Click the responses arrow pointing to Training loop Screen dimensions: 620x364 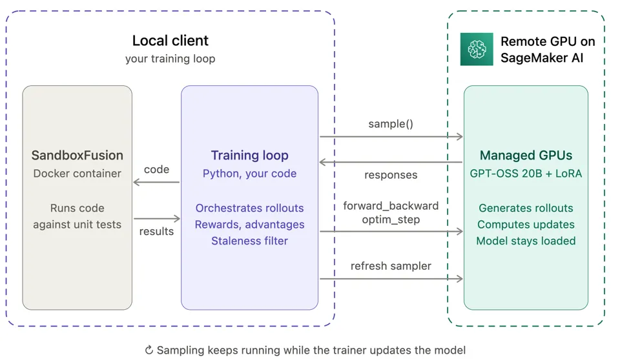391,162
